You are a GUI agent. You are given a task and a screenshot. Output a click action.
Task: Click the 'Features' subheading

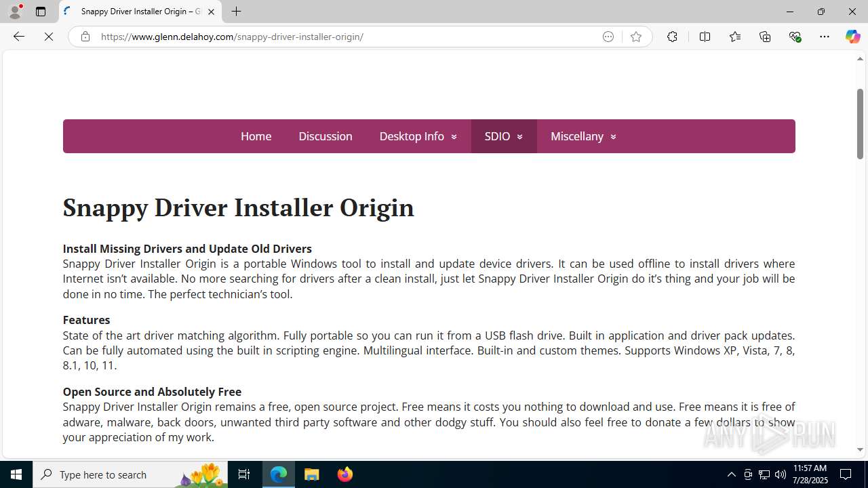click(86, 320)
